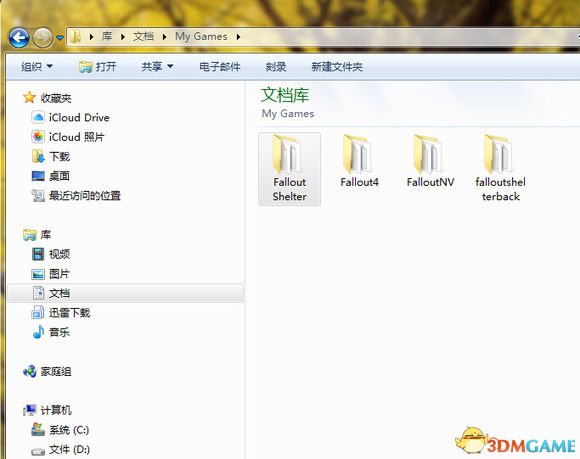Open the 视频 library
This screenshot has height=459, width=580.
click(51, 254)
